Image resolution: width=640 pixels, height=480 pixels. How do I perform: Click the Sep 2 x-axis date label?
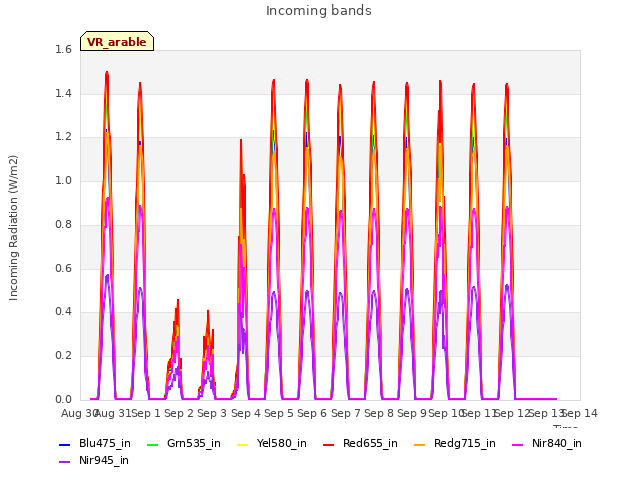(179, 413)
